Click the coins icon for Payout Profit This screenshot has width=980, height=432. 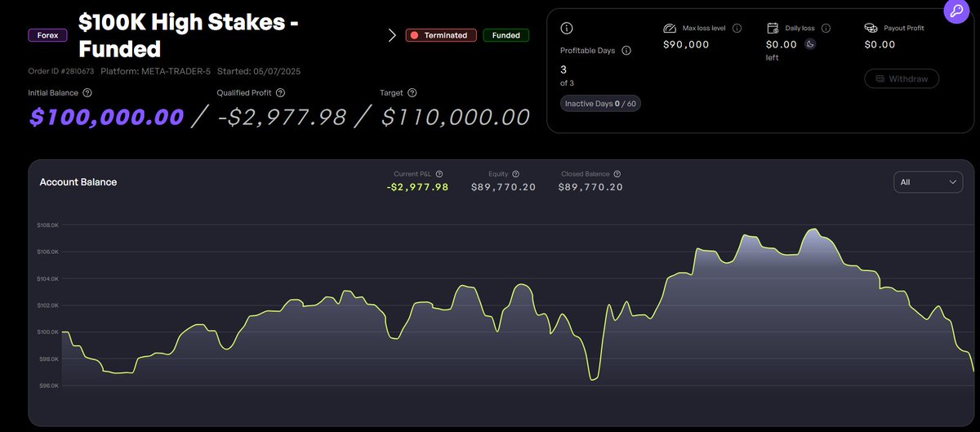[x=871, y=28]
